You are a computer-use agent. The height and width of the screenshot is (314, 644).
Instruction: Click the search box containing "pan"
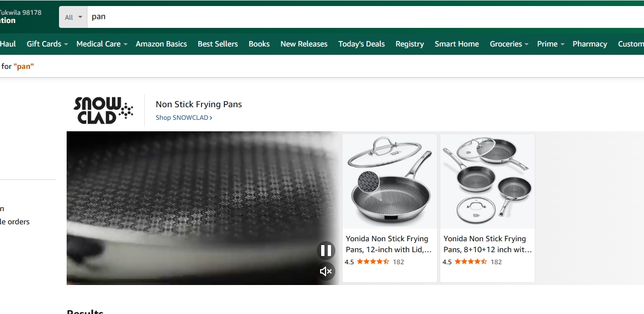(361, 17)
